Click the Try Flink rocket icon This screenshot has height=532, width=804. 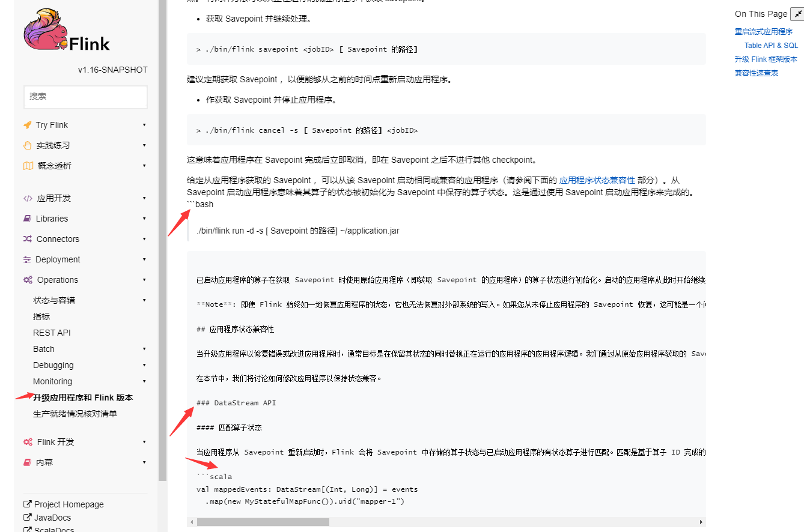point(28,125)
